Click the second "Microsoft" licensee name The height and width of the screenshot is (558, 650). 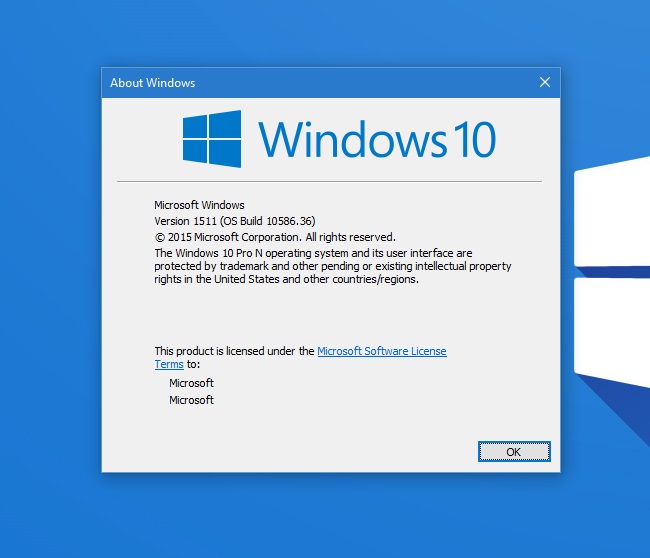tap(191, 400)
